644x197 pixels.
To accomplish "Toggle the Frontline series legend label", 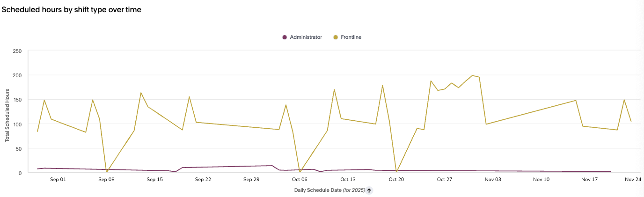I will tap(351, 37).
